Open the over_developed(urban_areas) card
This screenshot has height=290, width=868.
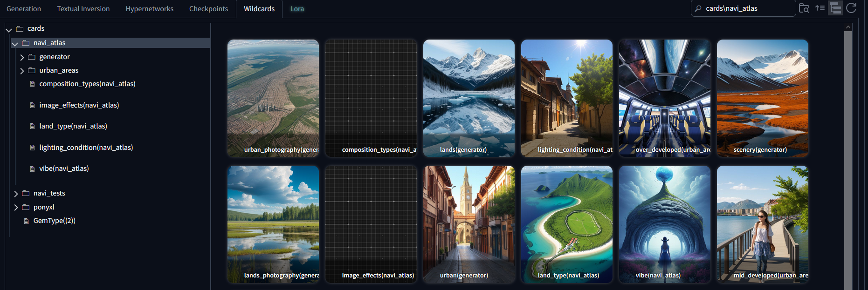pyautogui.click(x=665, y=98)
